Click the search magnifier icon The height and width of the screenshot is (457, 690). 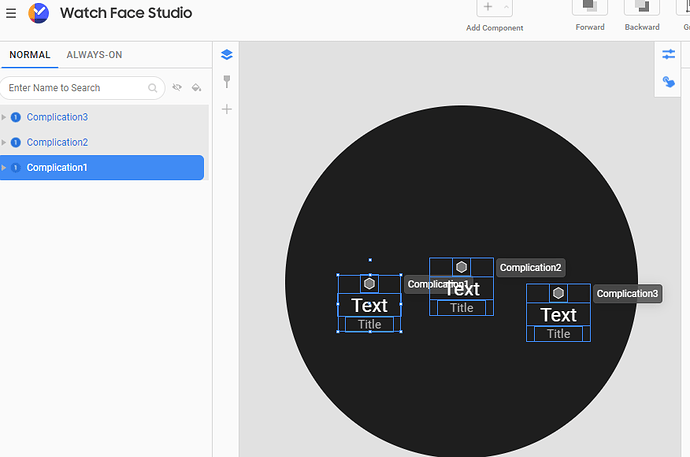click(152, 88)
